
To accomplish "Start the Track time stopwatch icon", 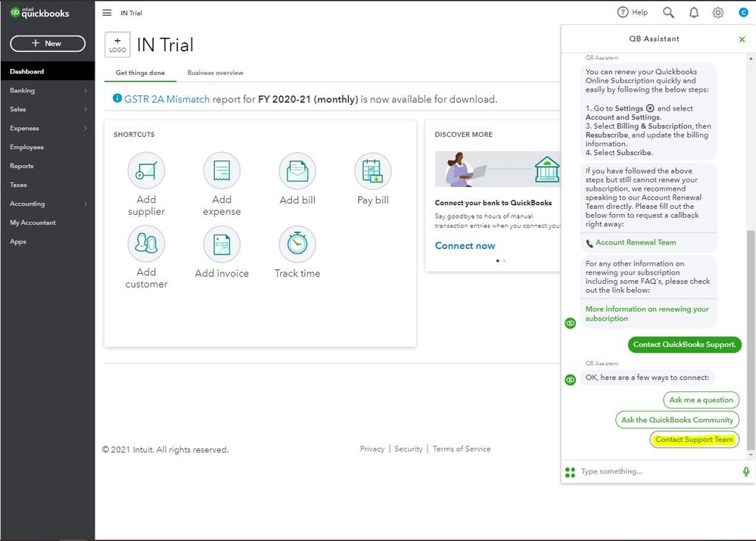I will coord(297,244).
